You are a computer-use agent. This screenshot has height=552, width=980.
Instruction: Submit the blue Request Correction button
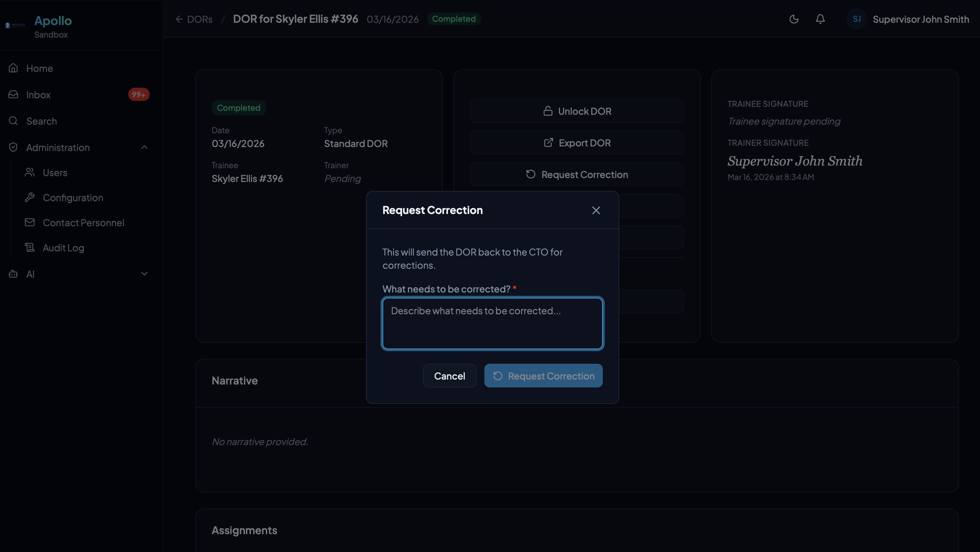pyautogui.click(x=543, y=376)
